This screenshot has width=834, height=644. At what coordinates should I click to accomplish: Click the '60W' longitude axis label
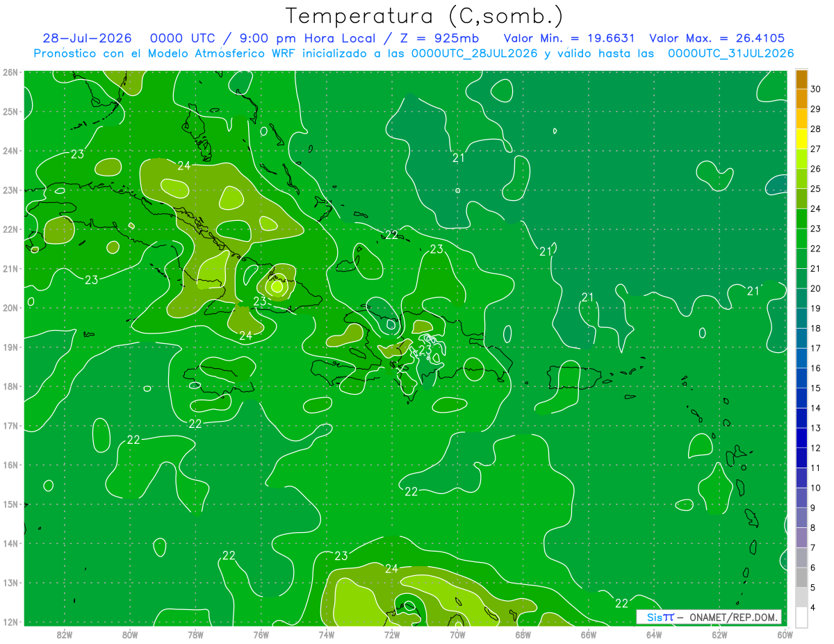tap(785, 634)
